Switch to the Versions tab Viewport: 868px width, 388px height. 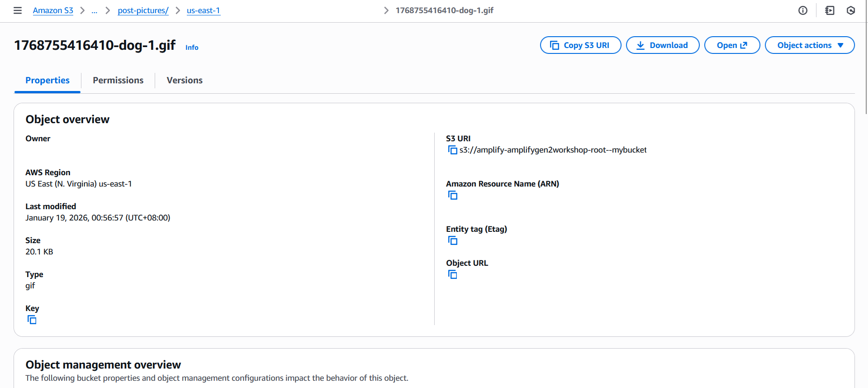[185, 80]
